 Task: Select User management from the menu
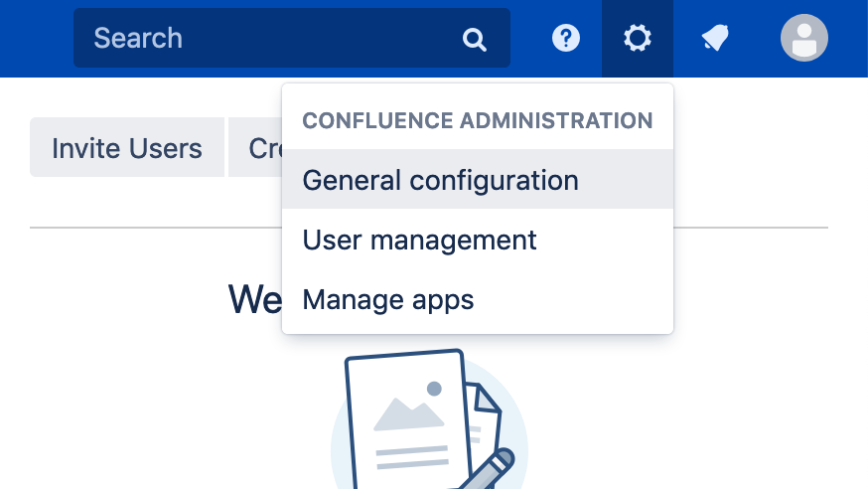(x=477, y=240)
